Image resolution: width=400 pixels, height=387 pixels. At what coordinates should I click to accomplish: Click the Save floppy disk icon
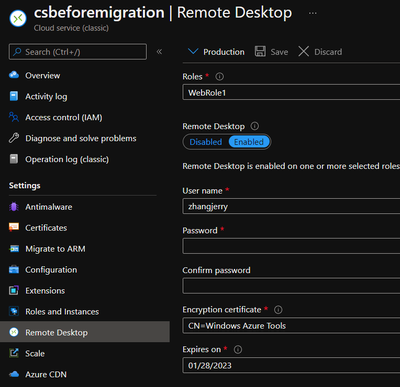click(x=260, y=51)
